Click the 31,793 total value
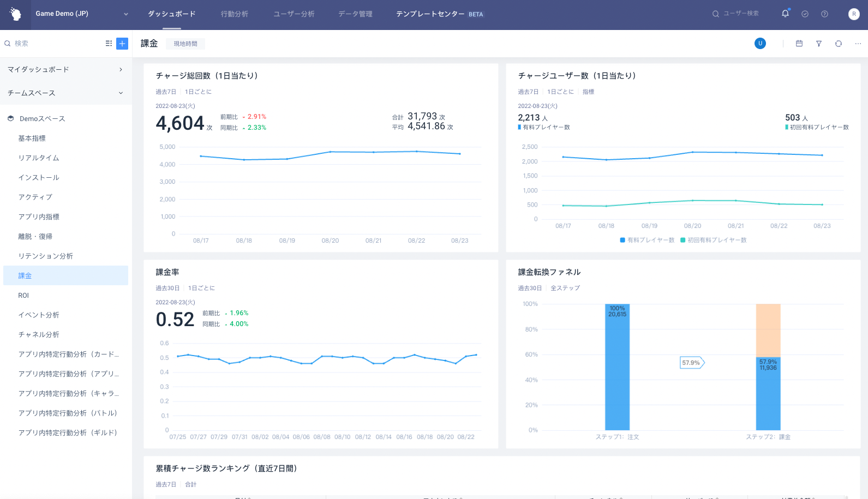Image resolution: width=868 pixels, height=499 pixels. click(422, 116)
